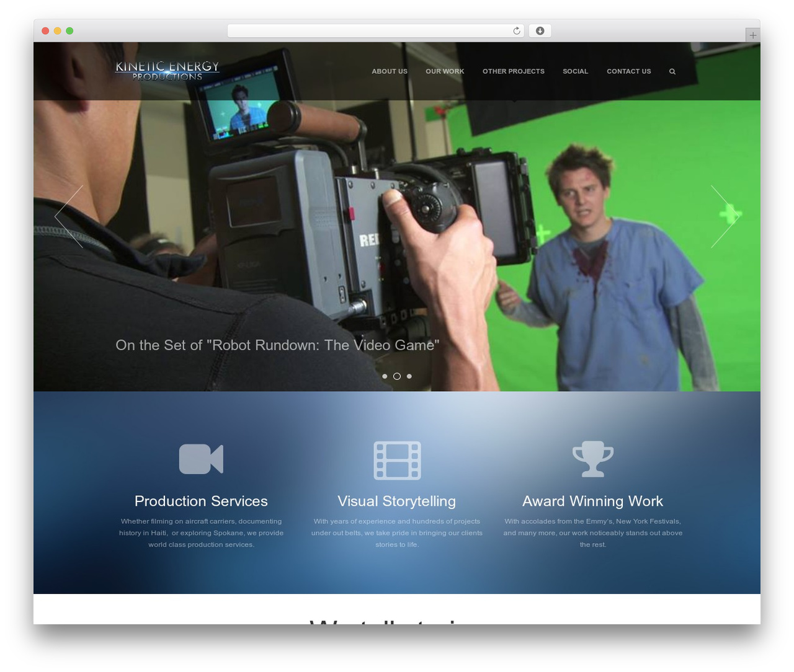Click the film strip Visual Storytelling icon
Viewport: 794px width, 672px height.
point(397,460)
